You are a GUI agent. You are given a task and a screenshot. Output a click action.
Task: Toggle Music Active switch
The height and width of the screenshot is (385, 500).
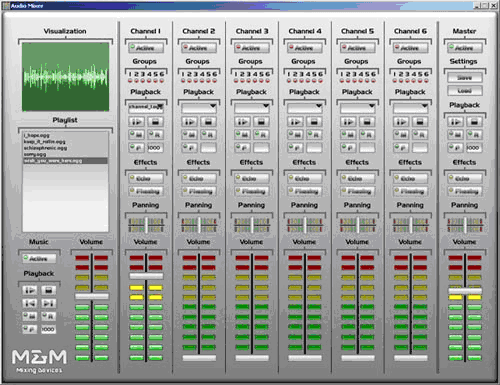[x=39, y=259]
